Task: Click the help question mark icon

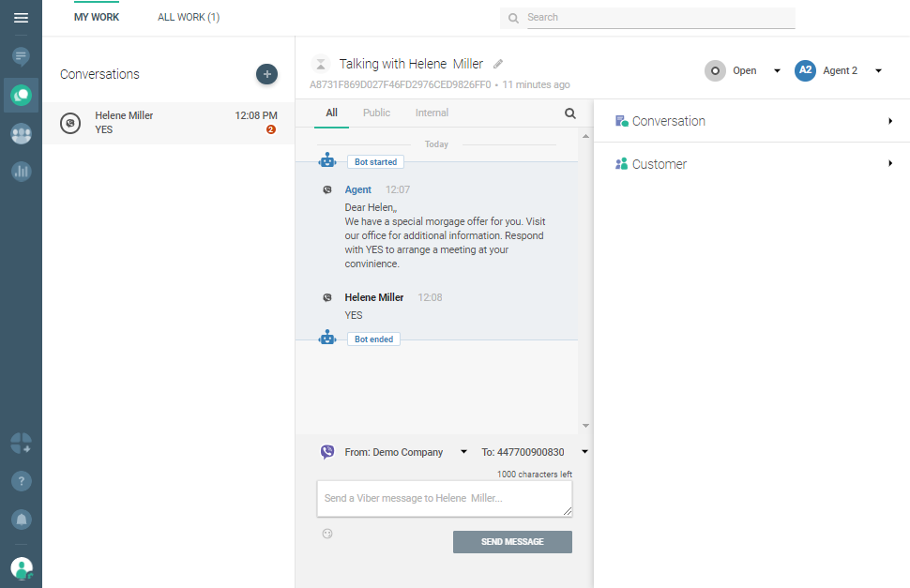Action: (x=21, y=481)
